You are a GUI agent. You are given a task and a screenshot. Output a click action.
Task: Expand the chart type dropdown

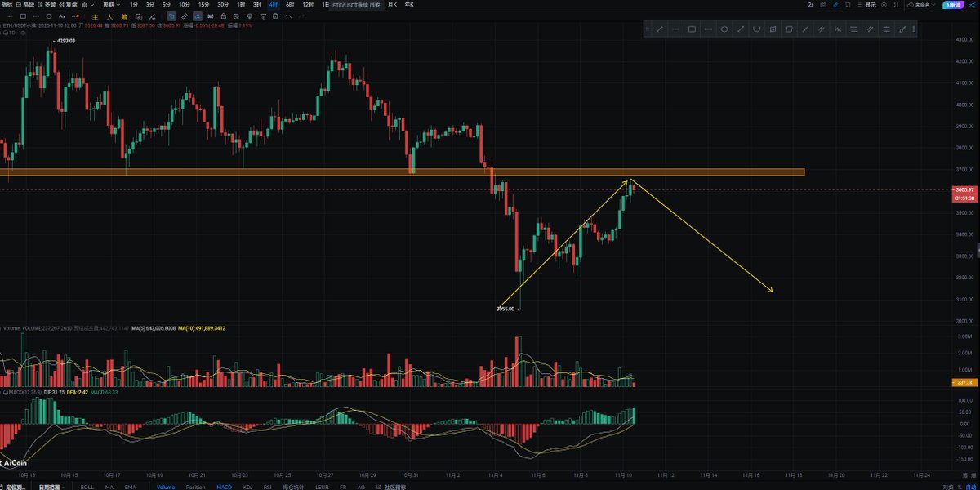(x=87, y=5)
